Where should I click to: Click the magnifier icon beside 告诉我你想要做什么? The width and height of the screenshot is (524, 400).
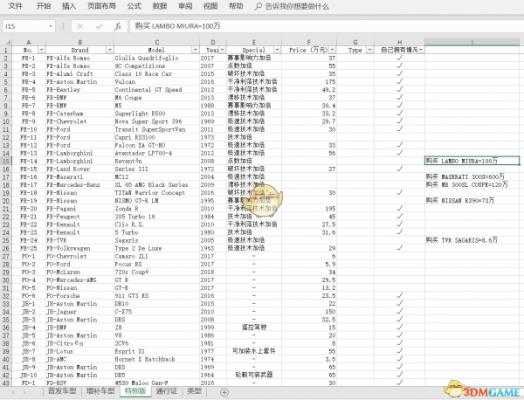[258, 6]
